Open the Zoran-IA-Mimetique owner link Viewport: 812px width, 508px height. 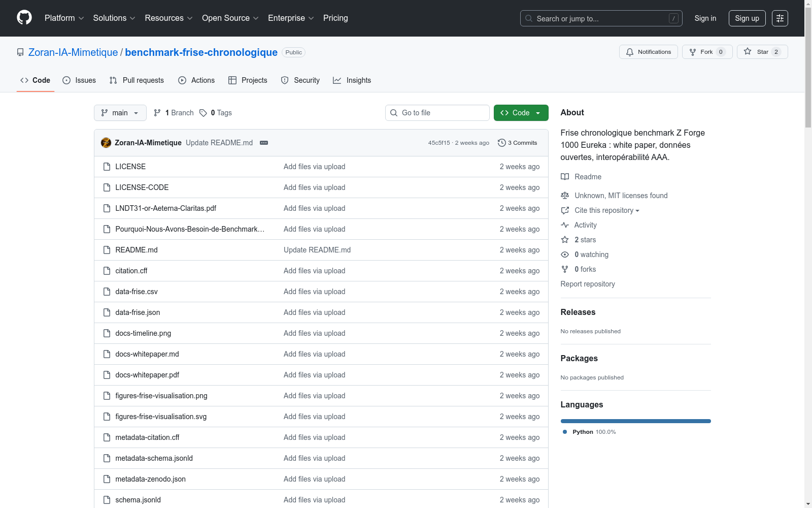point(73,52)
